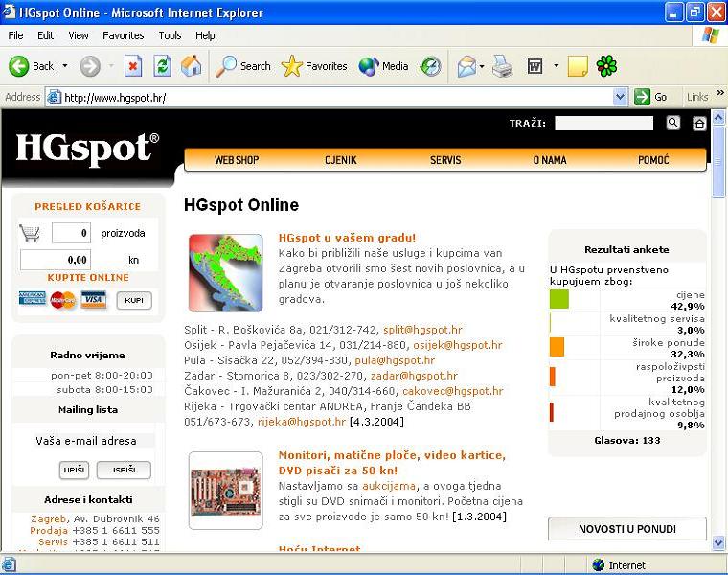Click the green ICQ flower icon
This screenshot has height=575, width=728.
click(x=605, y=66)
